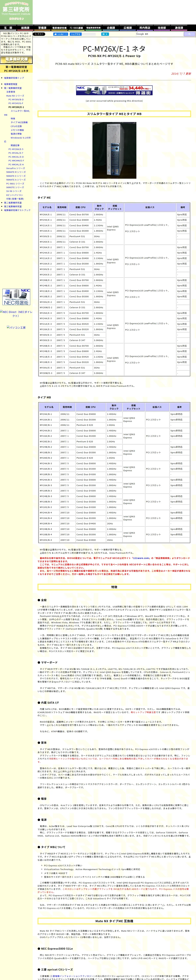Open the 技術部 nav tab
The height and width of the screenshot is (980, 196).
click(162, 28)
